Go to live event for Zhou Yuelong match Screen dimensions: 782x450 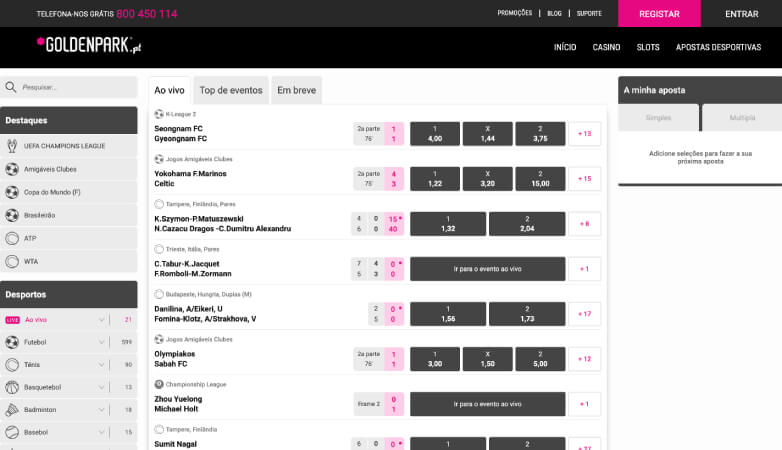(488, 404)
